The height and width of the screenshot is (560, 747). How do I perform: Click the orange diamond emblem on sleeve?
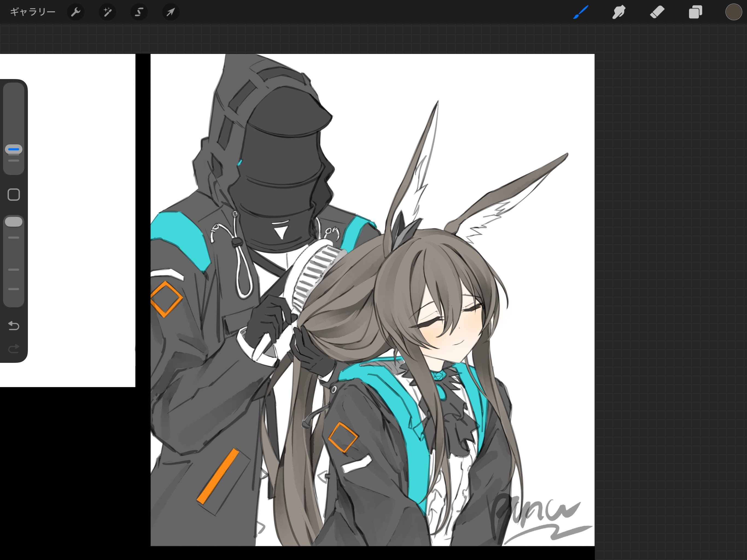[x=166, y=299]
